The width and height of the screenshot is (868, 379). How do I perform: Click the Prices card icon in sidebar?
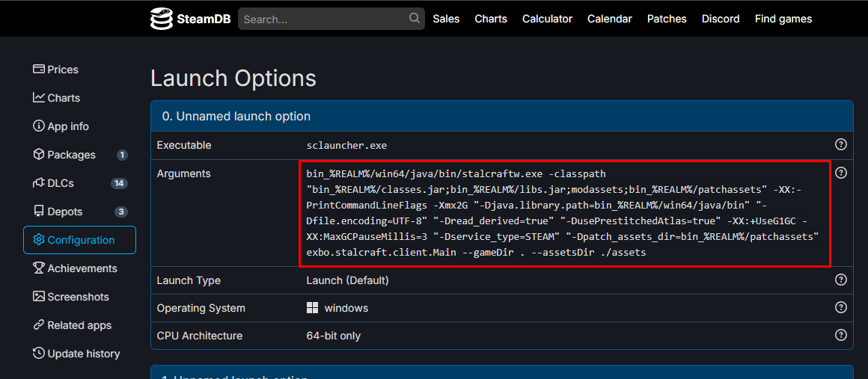39,70
